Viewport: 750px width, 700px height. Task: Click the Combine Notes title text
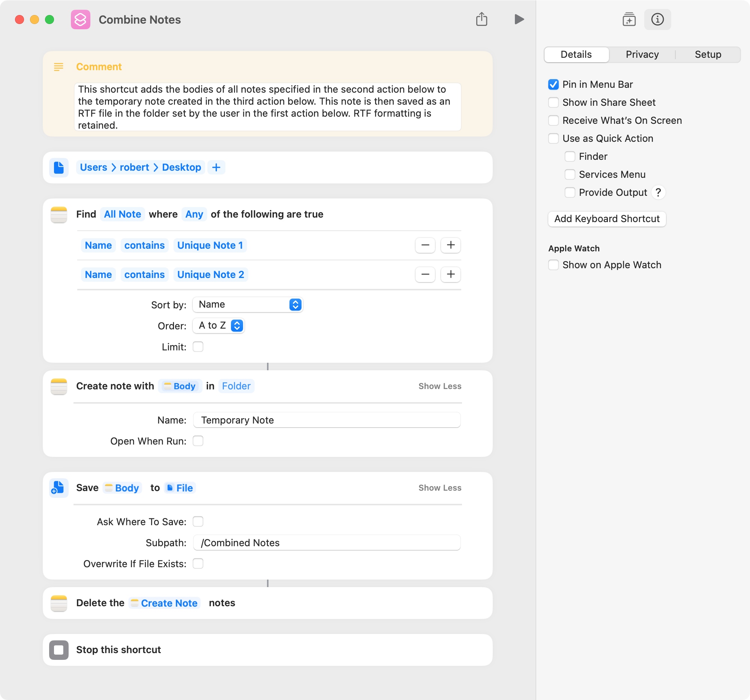point(139,20)
